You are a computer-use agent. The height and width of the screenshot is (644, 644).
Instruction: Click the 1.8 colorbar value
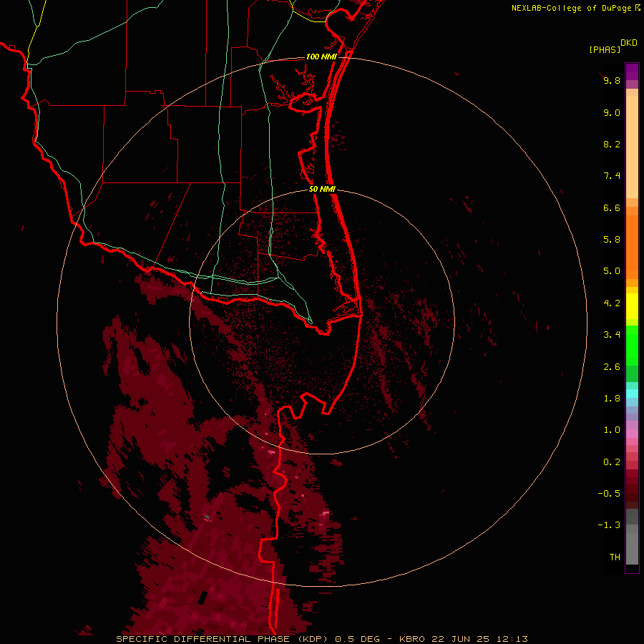612,399
